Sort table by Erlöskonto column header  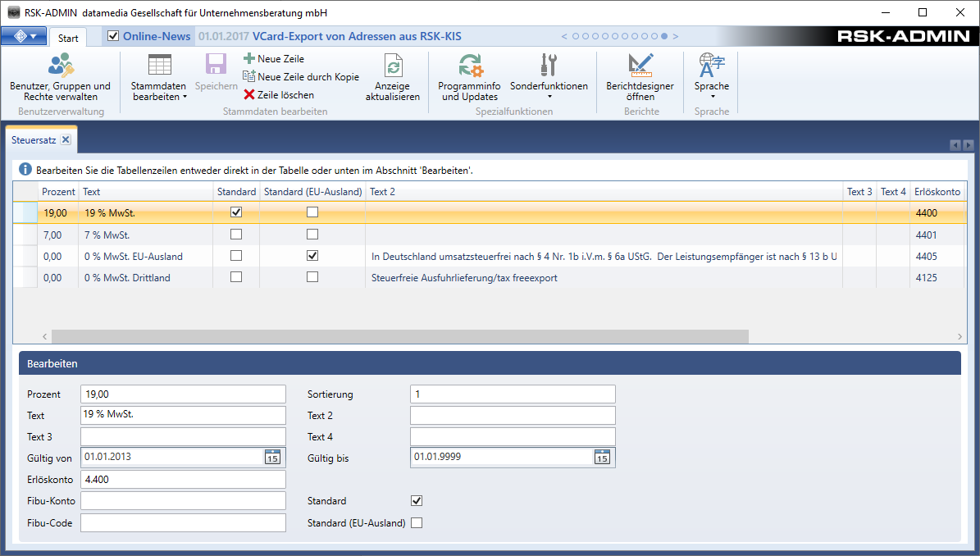coord(937,192)
